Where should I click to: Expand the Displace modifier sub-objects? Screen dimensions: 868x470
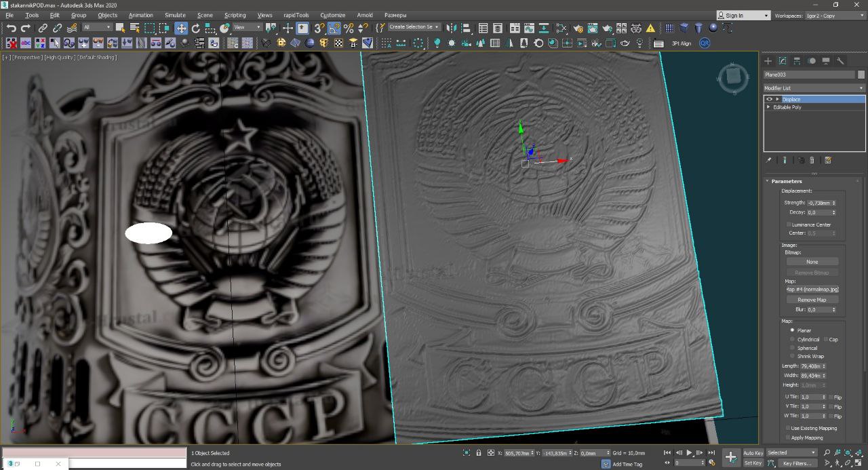pos(778,99)
